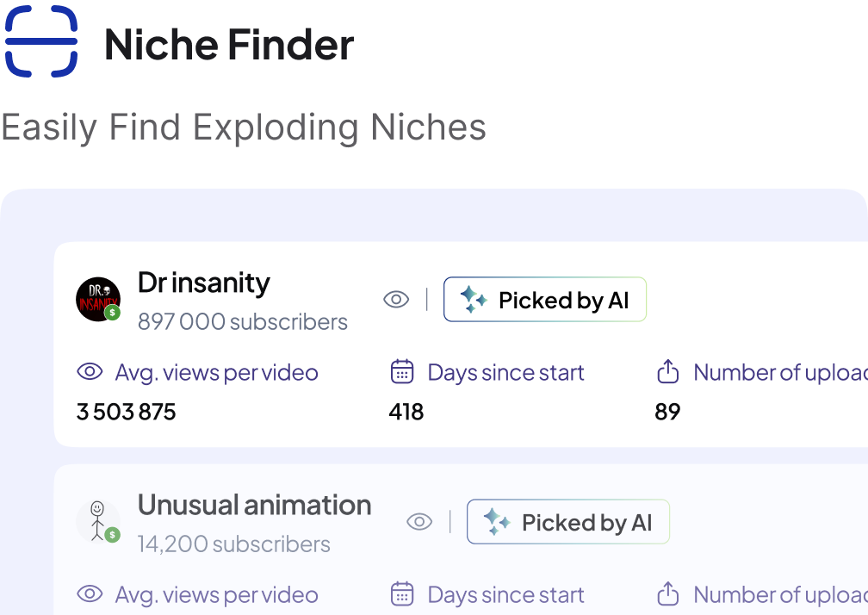This screenshot has width=868, height=615.
Task: Open the Dr insanity channel avatar
Action: click(x=98, y=300)
